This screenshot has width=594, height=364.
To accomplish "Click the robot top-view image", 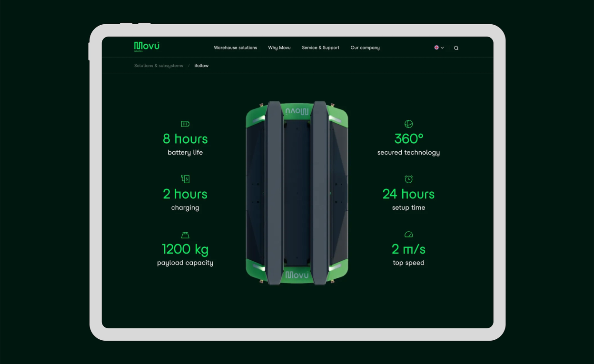I will 297,193.
